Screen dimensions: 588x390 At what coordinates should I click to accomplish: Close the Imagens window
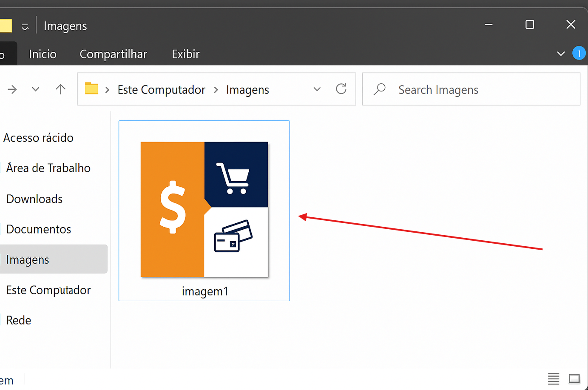point(571,25)
